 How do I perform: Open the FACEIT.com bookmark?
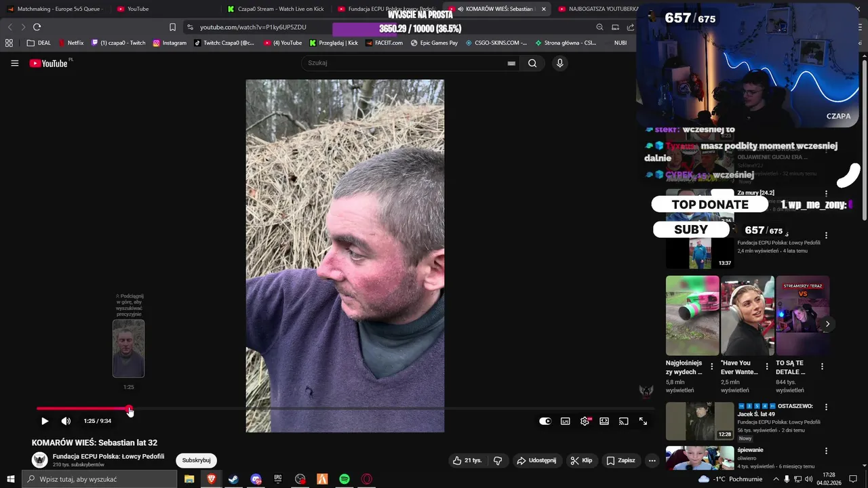[383, 43]
